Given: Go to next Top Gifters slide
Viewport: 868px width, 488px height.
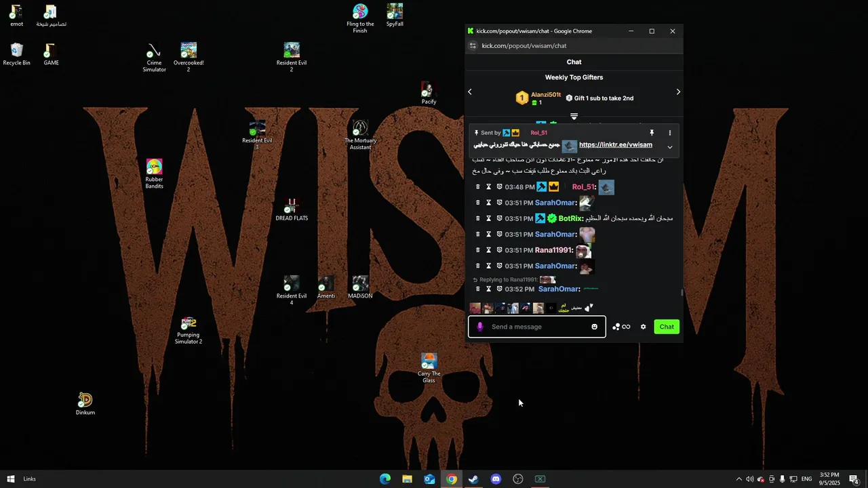Looking at the screenshot, I should 678,91.
